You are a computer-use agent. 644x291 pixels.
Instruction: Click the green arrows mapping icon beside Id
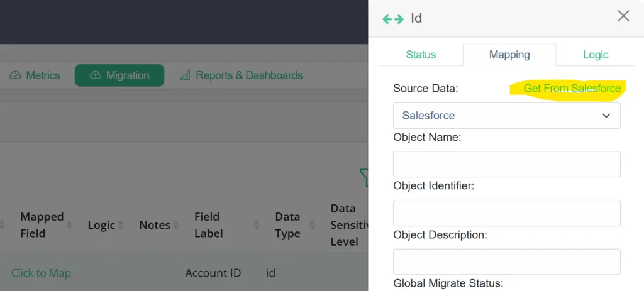coord(393,19)
